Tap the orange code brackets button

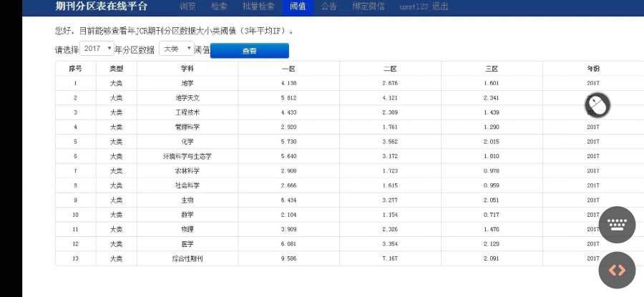(616, 270)
